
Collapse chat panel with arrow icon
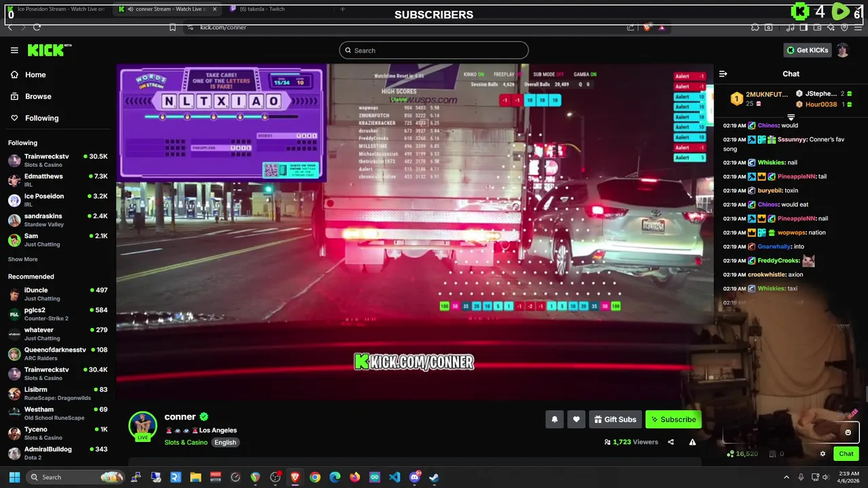coord(723,74)
